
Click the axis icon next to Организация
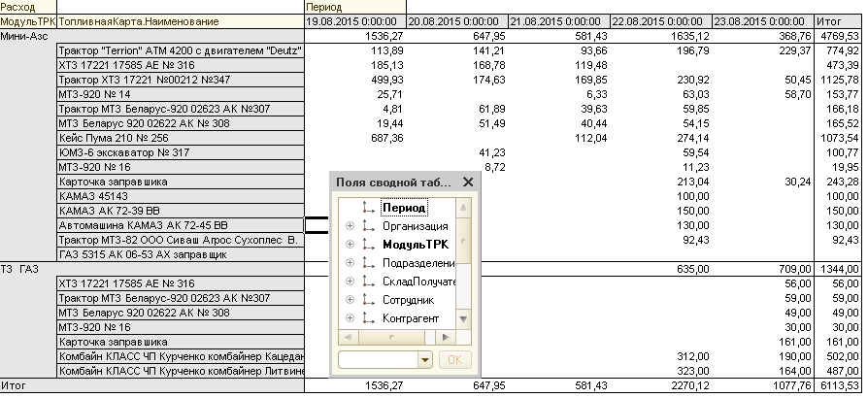[x=367, y=226]
